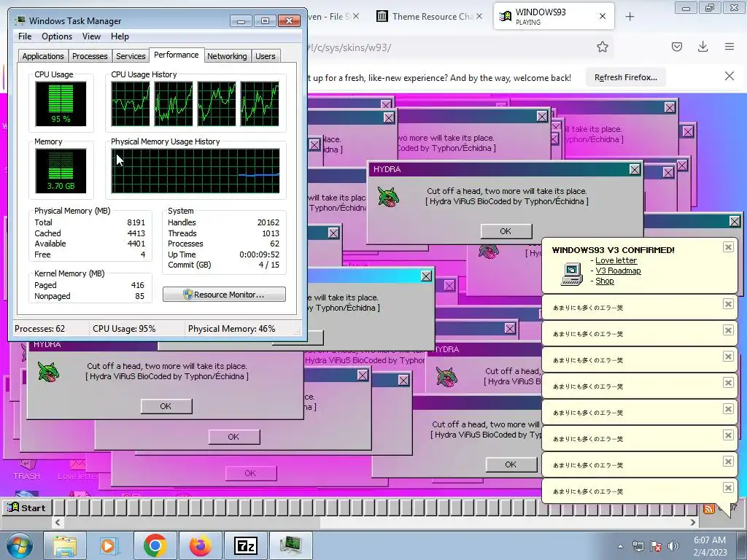Open the Task Manager Options menu

click(57, 36)
